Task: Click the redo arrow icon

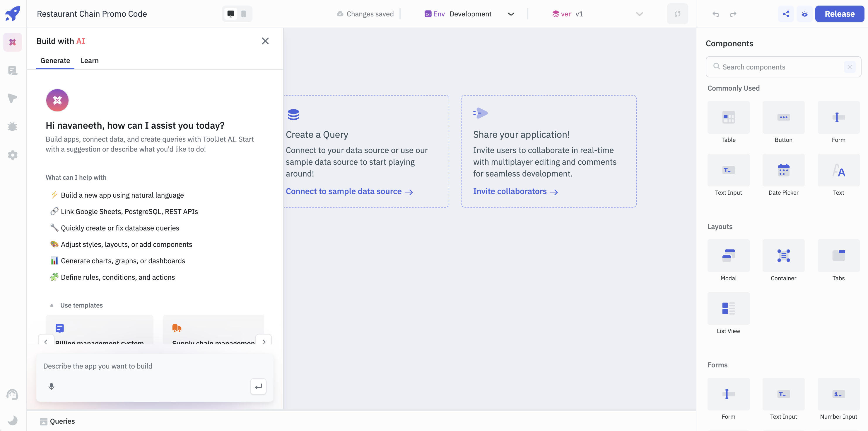Action: pos(733,14)
